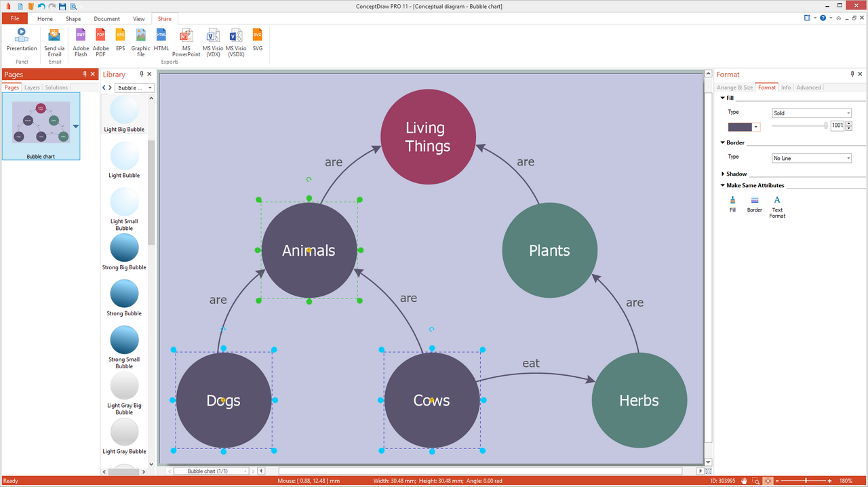This screenshot has height=487, width=868.
Task: Select the Living Things bubble on canvas
Action: click(428, 136)
